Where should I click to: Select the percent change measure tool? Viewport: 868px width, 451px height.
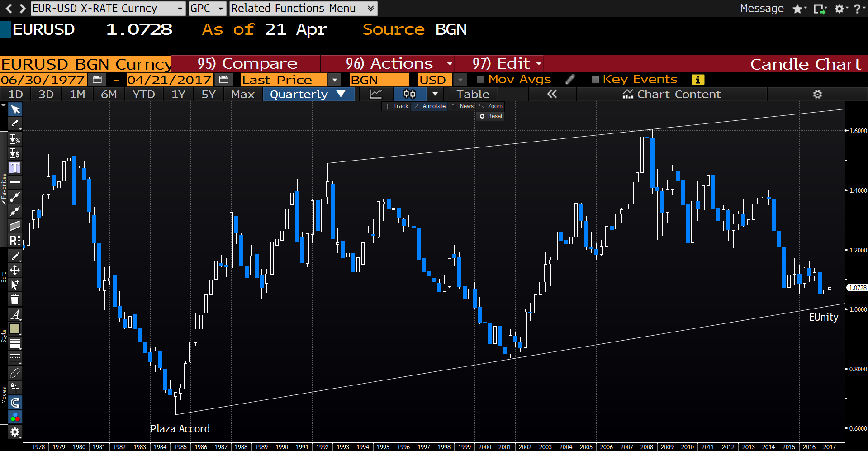tap(15, 139)
